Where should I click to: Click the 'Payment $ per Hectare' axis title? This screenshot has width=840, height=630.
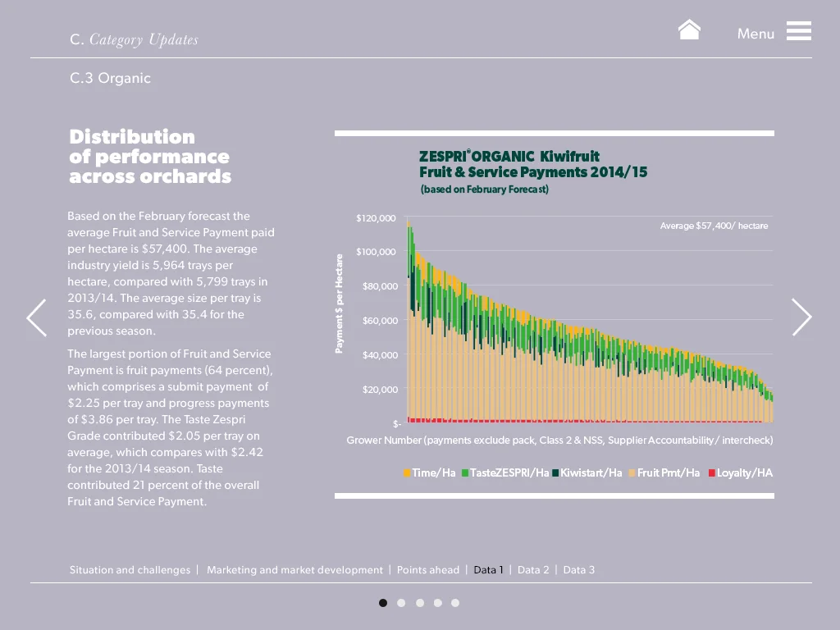339,304
